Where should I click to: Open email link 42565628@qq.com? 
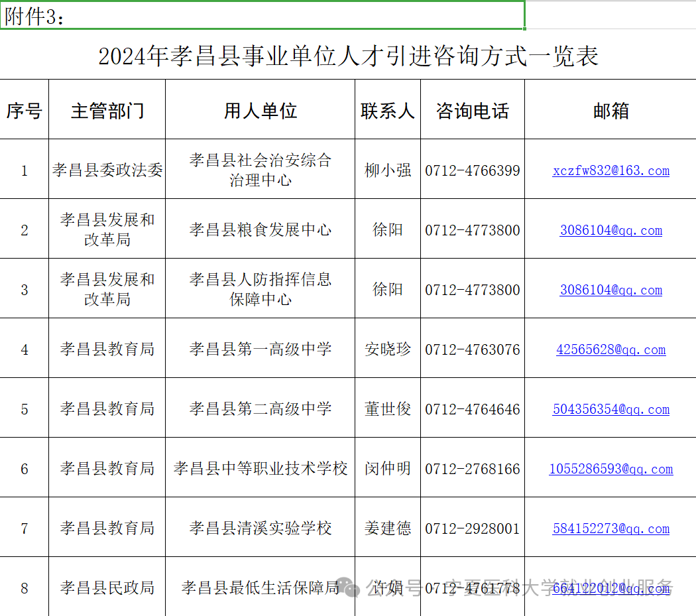610,349
